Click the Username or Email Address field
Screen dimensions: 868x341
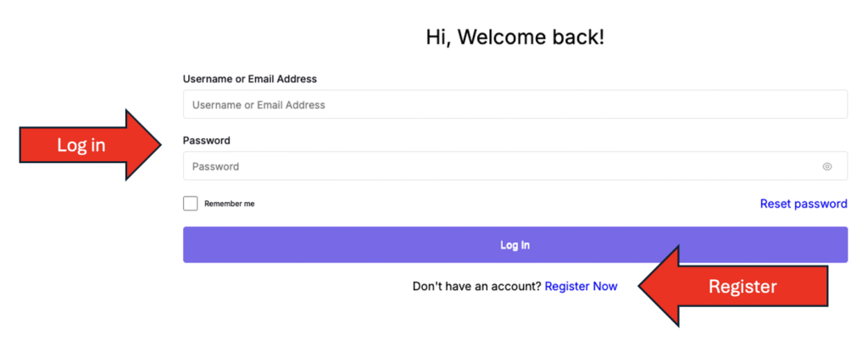(x=515, y=105)
